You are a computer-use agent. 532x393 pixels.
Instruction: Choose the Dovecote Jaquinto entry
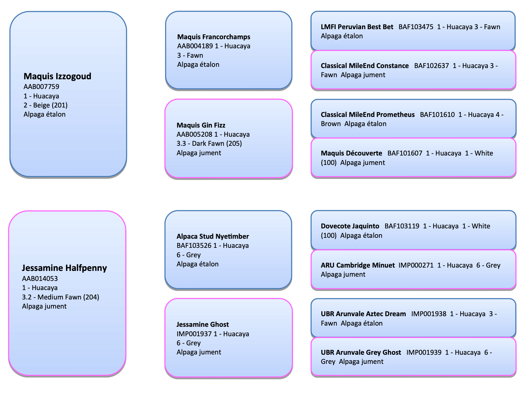[x=413, y=231]
